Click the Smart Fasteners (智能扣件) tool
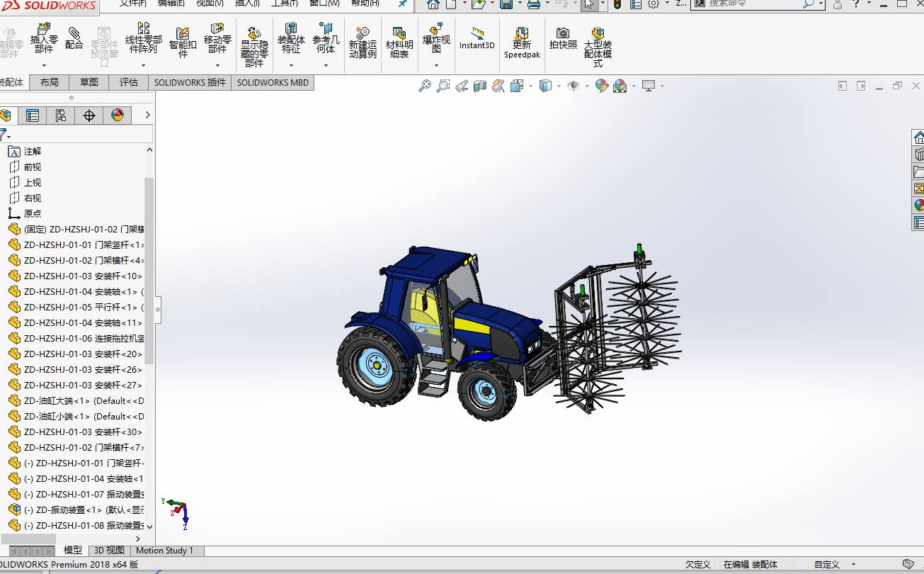The width and height of the screenshot is (924, 574). coord(183,43)
